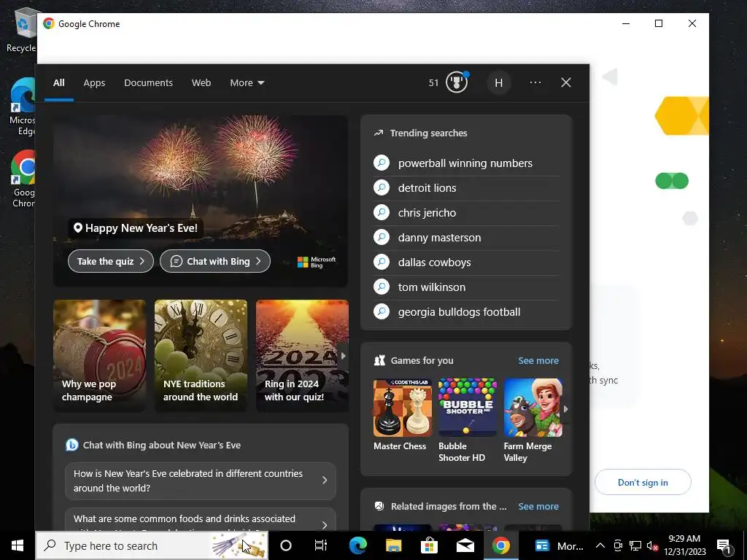Search danny masterson trending term
This screenshot has width=747, height=560.
click(x=439, y=237)
